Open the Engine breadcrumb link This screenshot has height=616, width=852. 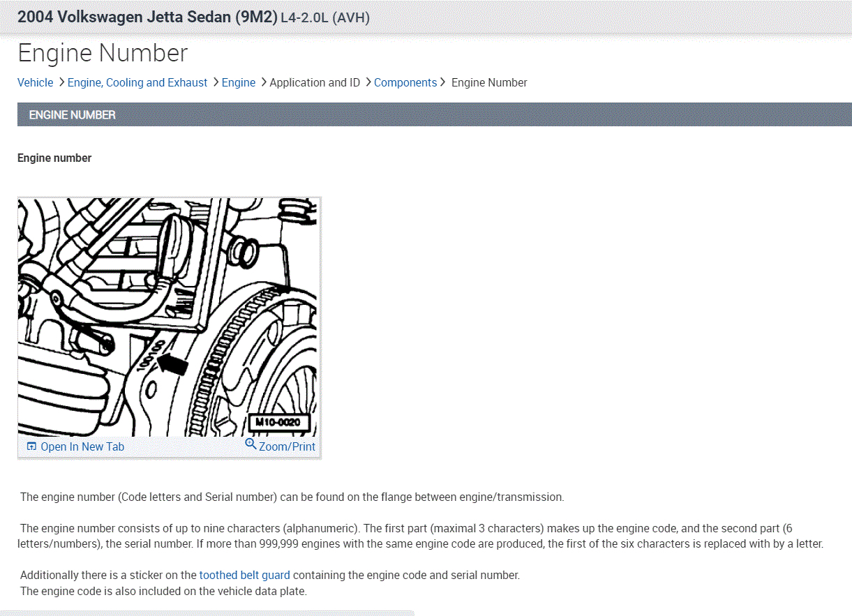click(x=239, y=82)
